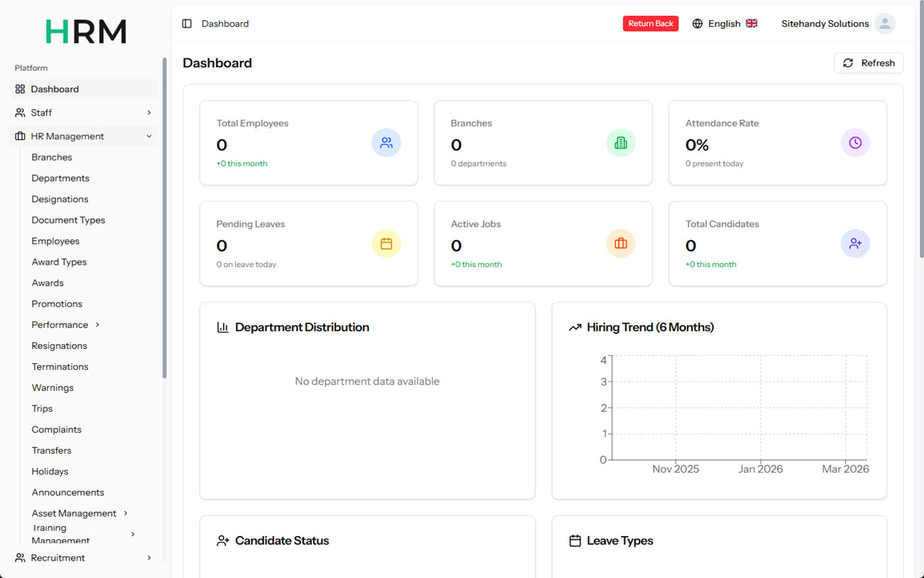The height and width of the screenshot is (578, 924).
Task: Click the Branches building icon
Action: tap(620, 143)
